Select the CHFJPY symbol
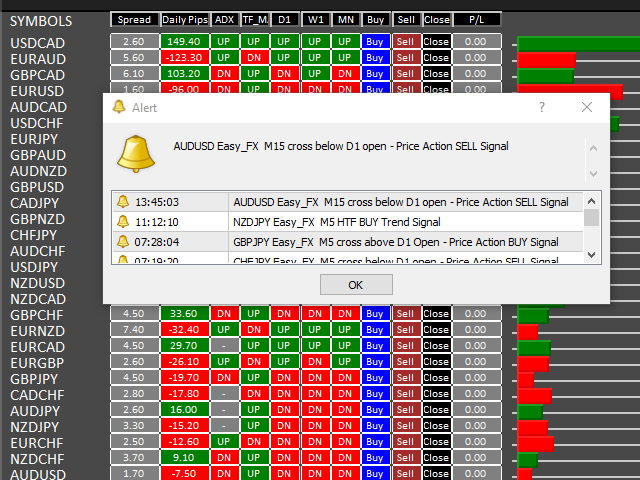The image size is (640, 480). (34, 235)
